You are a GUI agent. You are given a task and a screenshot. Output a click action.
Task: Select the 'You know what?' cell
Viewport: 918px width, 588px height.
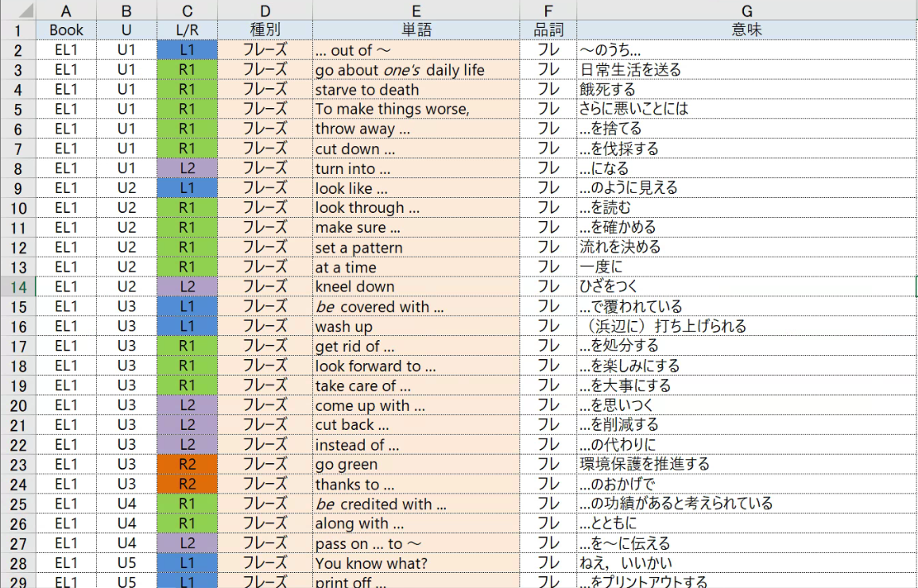[416, 563]
